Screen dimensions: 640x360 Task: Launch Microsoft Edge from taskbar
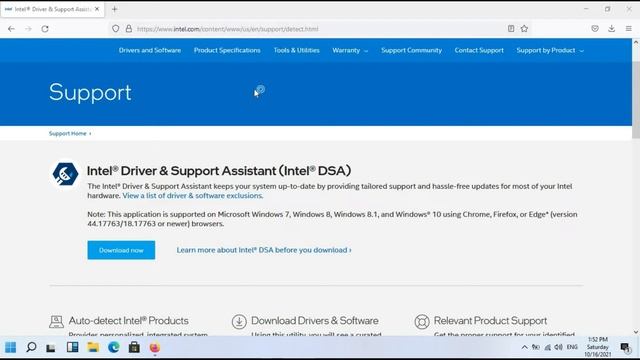tap(114, 347)
